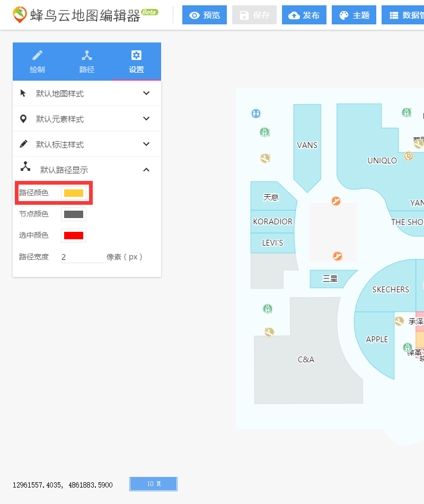
Task: Click the location pin icon beside 默认元素样式
Action: click(23, 119)
